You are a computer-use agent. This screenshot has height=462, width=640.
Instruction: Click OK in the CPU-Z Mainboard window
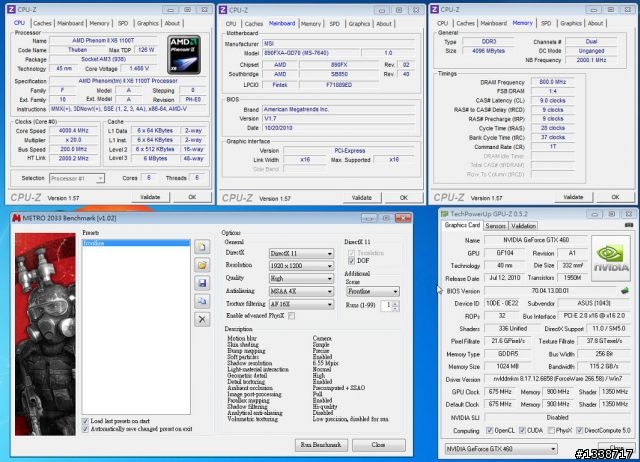click(x=404, y=198)
